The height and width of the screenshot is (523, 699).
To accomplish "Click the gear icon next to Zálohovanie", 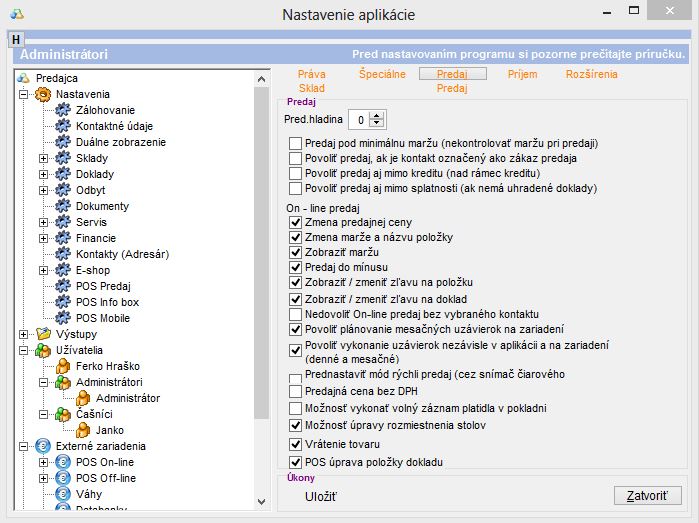I will pyautogui.click(x=63, y=110).
